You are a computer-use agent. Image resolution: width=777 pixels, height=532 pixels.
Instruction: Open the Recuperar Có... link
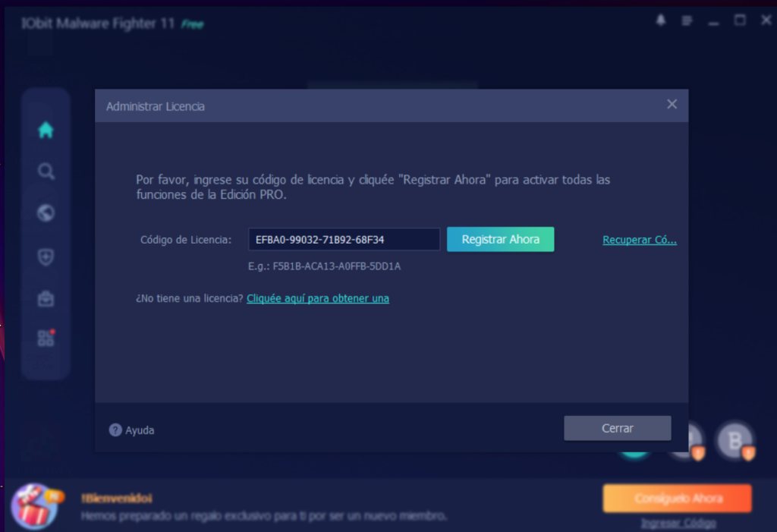coord(639,240)
